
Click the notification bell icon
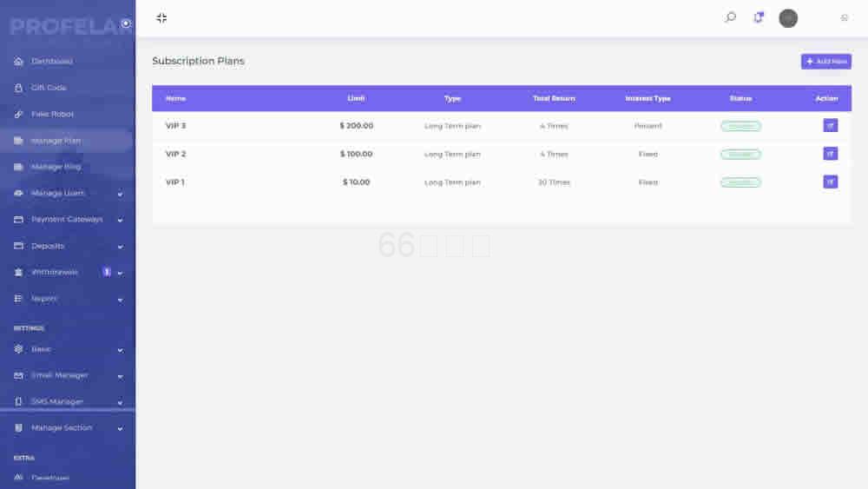click(758, 17)
